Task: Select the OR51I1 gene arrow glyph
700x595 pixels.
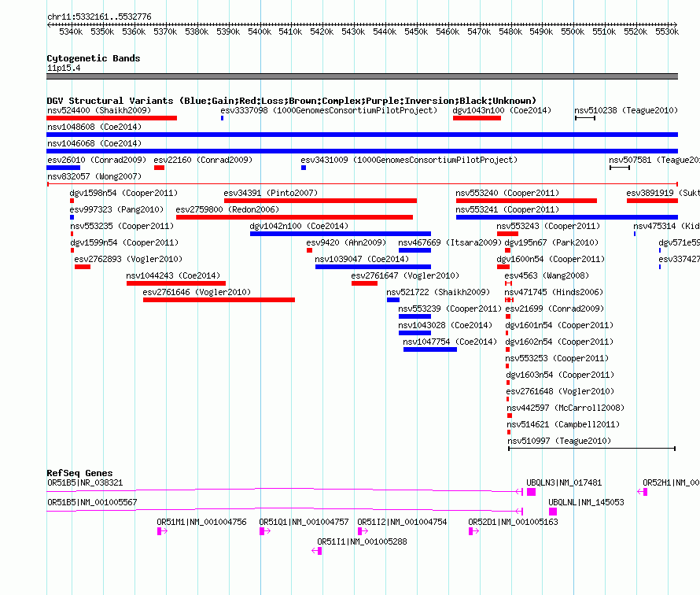Action: pos(316,551)
